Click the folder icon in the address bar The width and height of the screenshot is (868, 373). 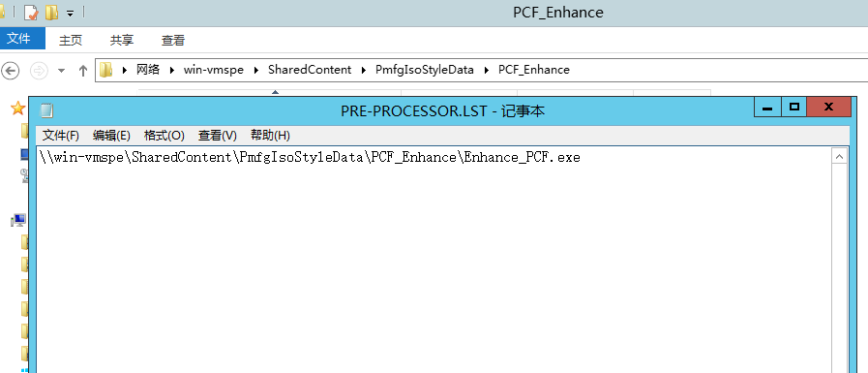click(x=105, y=70)
